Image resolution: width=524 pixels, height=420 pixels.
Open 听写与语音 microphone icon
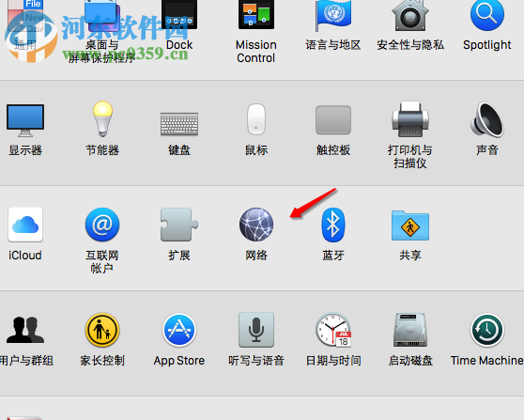click(x=256, y=330)
